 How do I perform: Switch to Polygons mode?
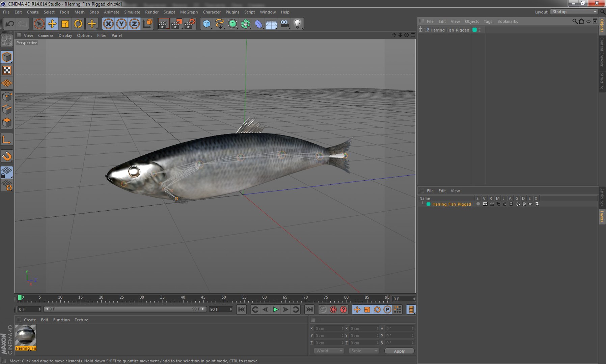(7, 123)
